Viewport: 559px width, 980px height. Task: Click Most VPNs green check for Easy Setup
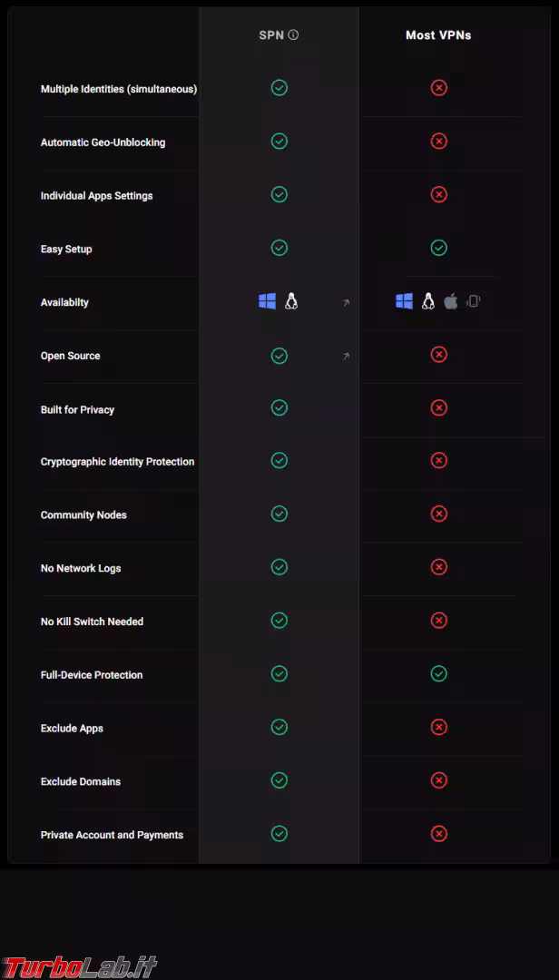pyautogui.click(x=439, y=248)
